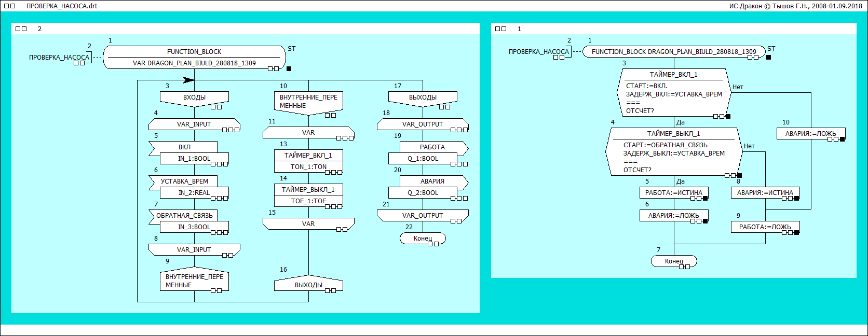The width and height of the screenshot is (868, 336).
Task: Click the АВАРИЯ:=ИСТИНА action block
Action: point(765,193)
